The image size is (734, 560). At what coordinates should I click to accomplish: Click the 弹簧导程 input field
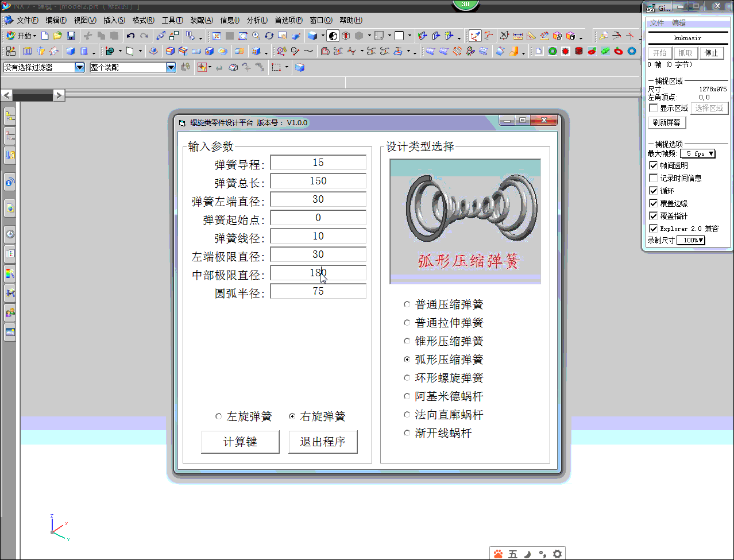point(318,163)
